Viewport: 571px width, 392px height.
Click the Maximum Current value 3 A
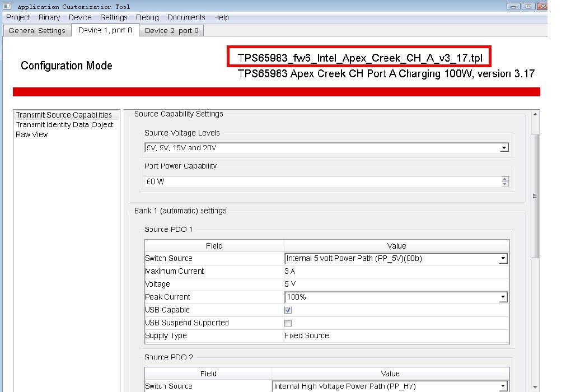point(290,271)
